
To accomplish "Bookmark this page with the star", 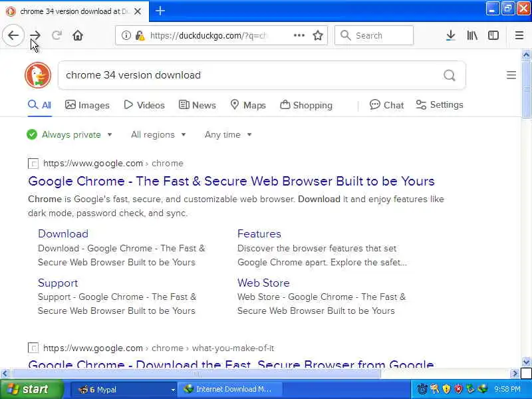I will point(318,35).
